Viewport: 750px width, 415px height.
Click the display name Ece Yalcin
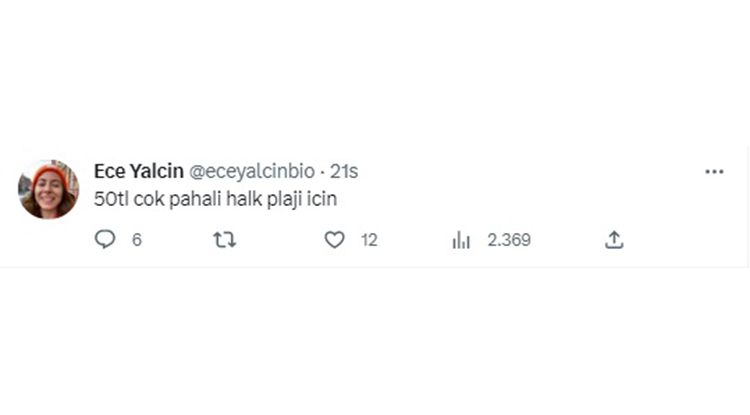[x=139, y=171]
